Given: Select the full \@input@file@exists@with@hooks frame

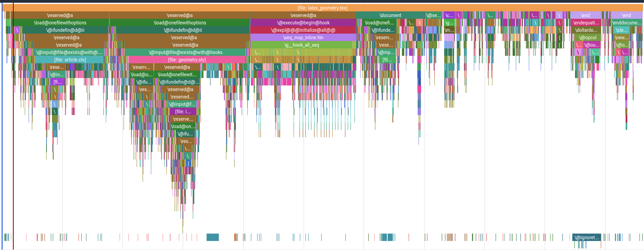Looking at the screenshot, I should [x=186, y=52].
